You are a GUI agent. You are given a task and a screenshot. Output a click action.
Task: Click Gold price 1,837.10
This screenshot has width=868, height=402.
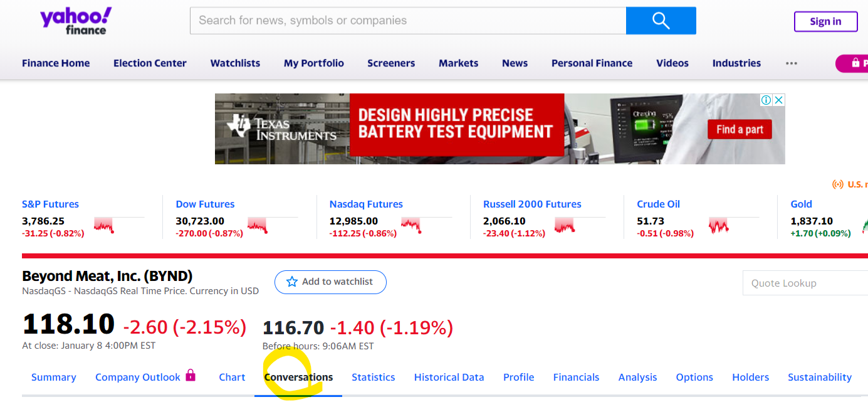812,221
